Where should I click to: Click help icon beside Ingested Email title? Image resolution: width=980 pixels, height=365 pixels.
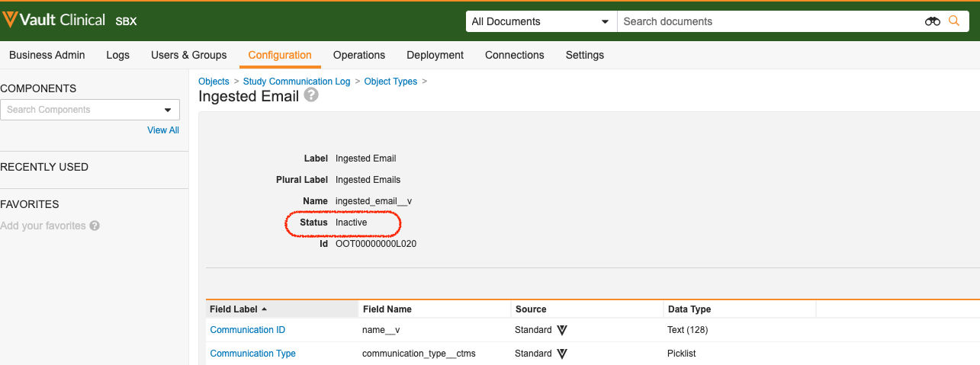(311, 95)
